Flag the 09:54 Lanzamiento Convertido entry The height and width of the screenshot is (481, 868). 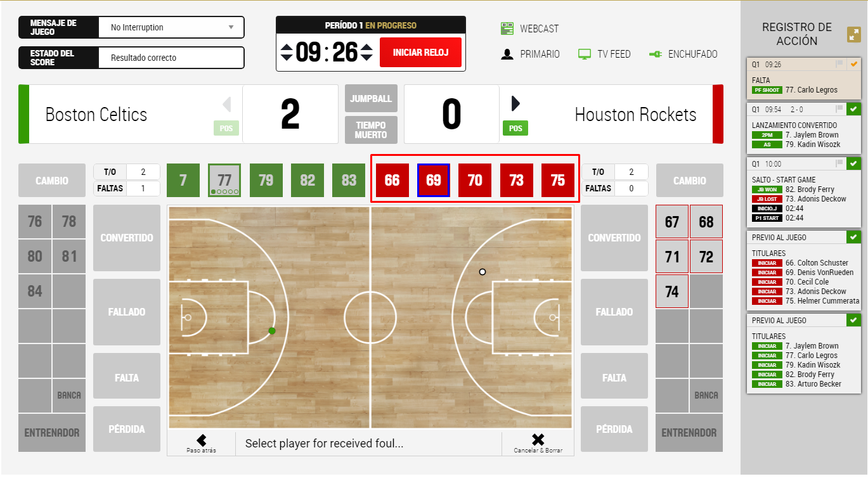(839, 109)
